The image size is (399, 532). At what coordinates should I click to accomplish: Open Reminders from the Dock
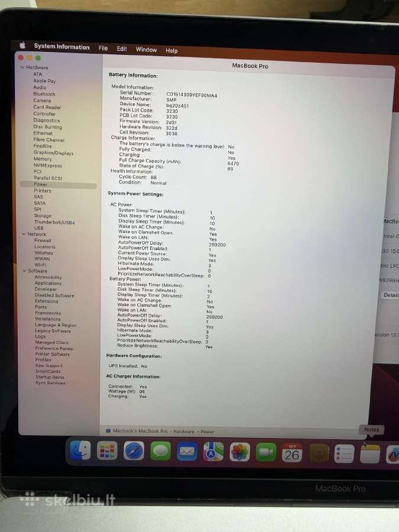[345, 453]
